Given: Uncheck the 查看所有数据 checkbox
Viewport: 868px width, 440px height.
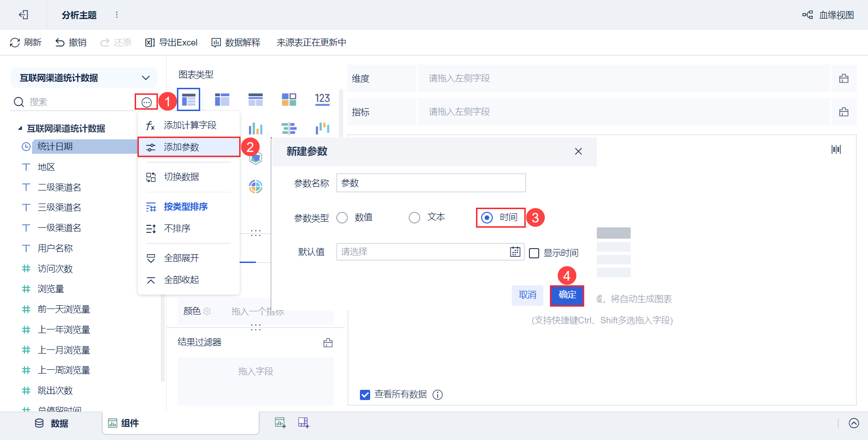Looking at the screenshot, I should pyautogui.click(x=365, y=394).
